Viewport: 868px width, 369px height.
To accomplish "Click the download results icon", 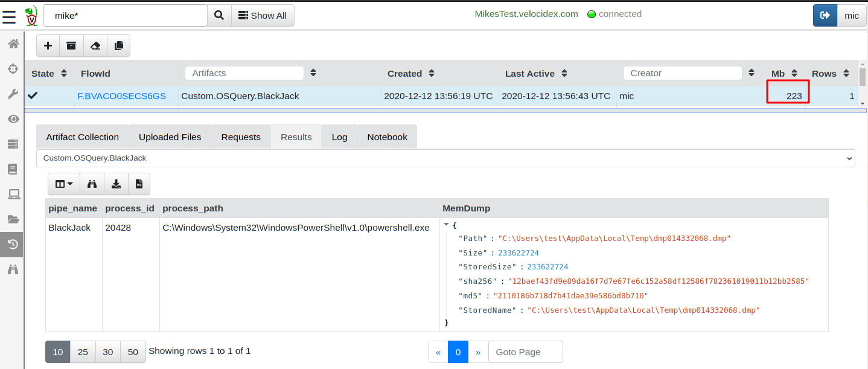I will (116, 184).
